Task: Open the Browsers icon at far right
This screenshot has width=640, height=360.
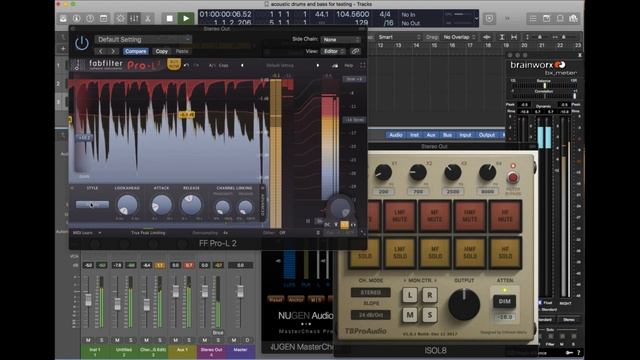Action: [573, 19]
